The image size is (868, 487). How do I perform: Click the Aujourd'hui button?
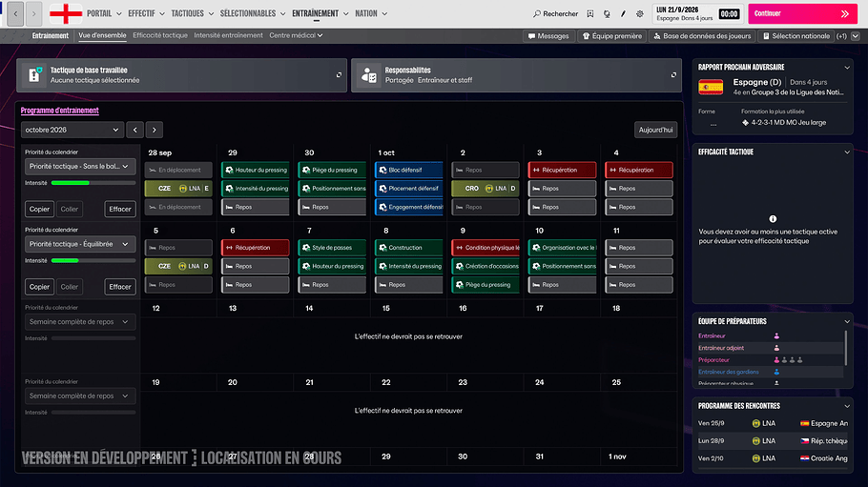click(655, 130)
